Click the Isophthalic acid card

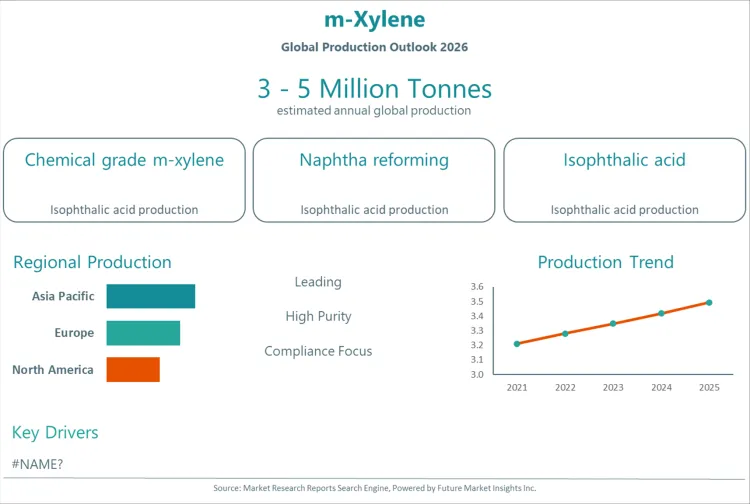pyautogui.click(x=624, y=180)
